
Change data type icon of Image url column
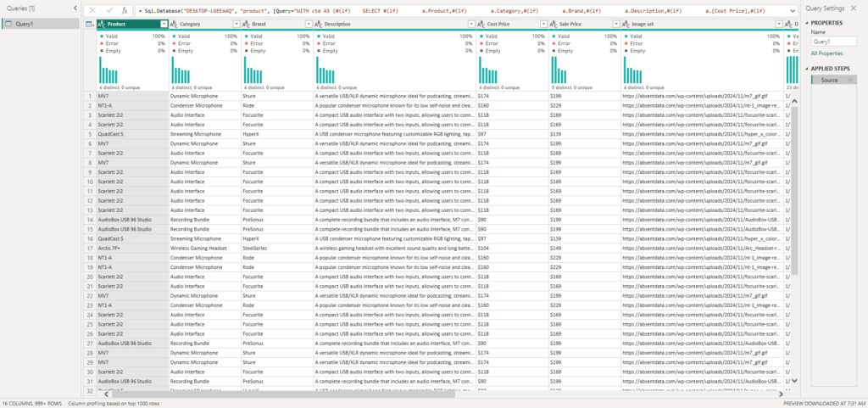[x=626, y=25]
